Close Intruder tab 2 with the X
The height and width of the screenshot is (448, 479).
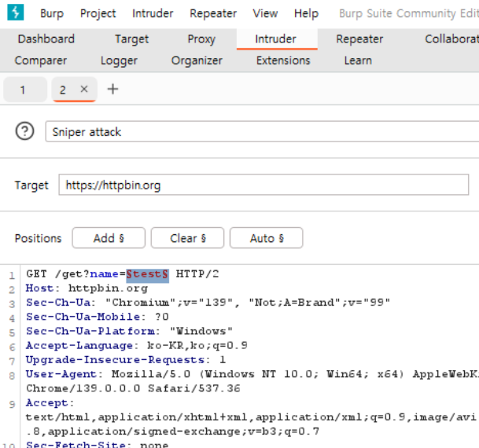(84, 89)
